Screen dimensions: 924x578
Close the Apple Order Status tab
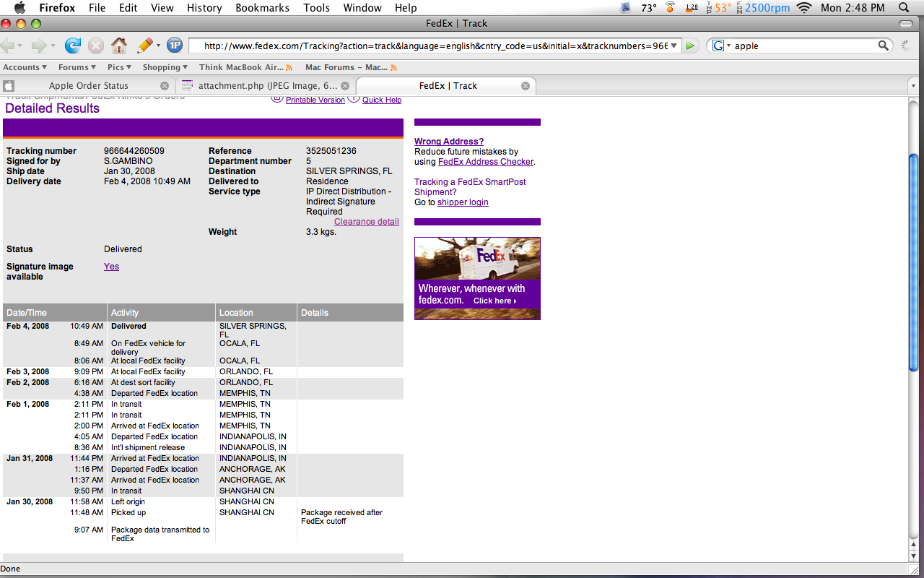165,86
